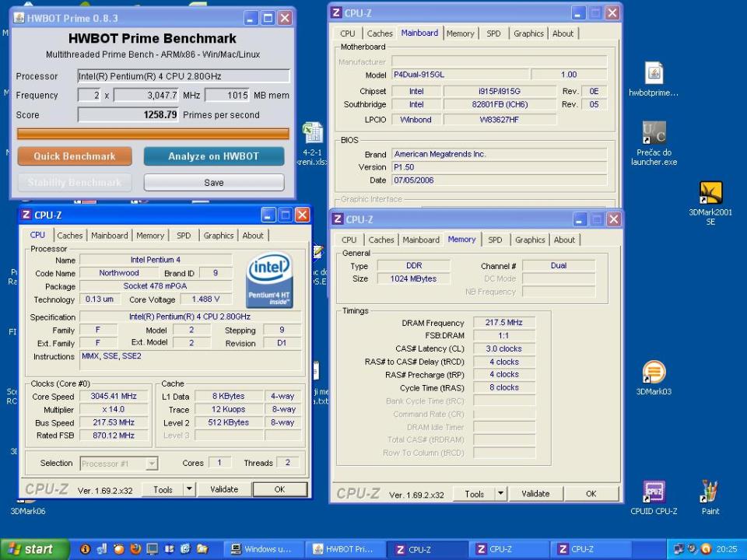The image size is (747, 560).
Task: Click the motherboard model P4Dual-915GL
Action: 460,75
